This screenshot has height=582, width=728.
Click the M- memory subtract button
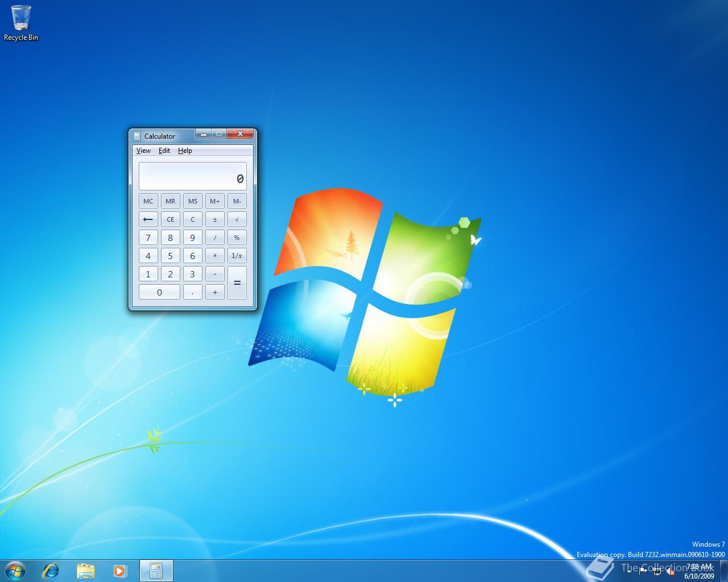(x=237, y=201)
